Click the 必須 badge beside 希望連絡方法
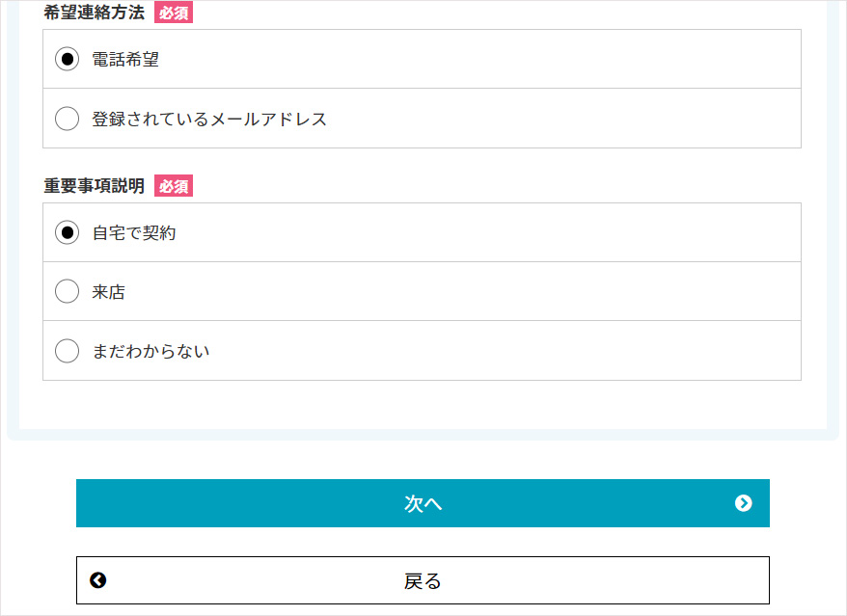The width and height of the screenshot is (847, 616). pos(174,13)
